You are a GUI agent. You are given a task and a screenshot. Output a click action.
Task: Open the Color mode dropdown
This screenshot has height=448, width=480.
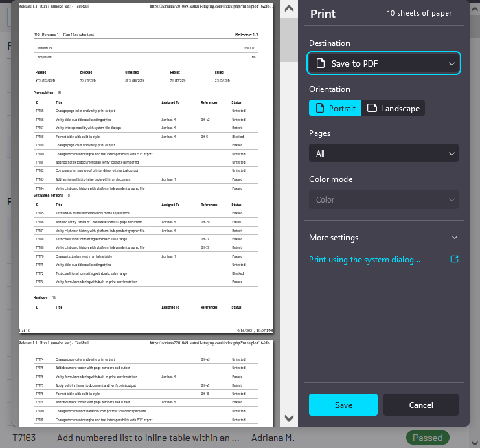point(383,200)
